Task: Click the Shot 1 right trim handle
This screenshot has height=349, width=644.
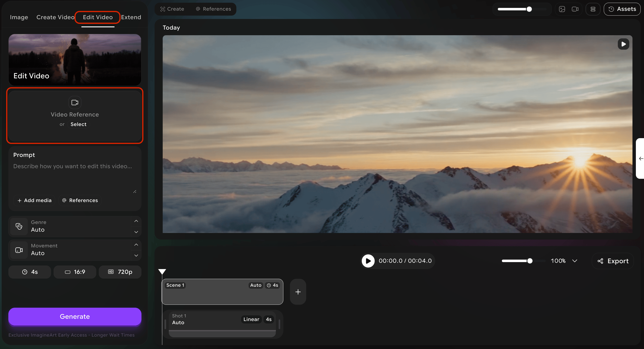Action: [x=279, y=324]
